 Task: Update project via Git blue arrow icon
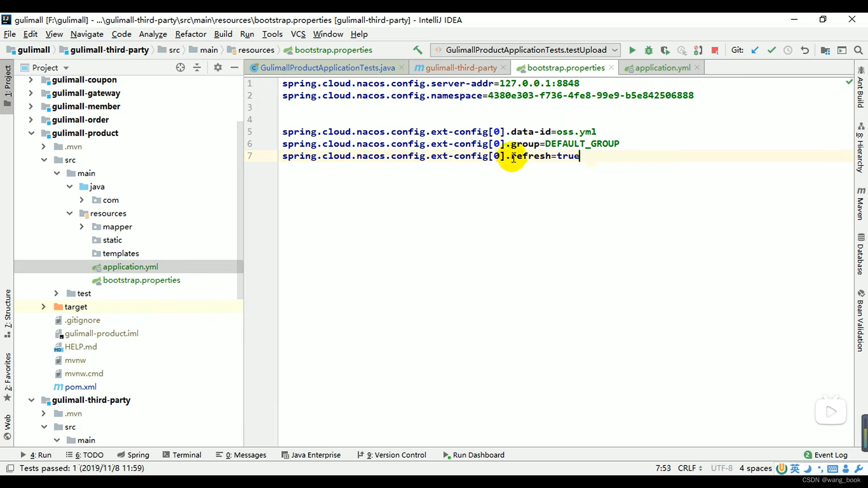click(x=755, y=50)
